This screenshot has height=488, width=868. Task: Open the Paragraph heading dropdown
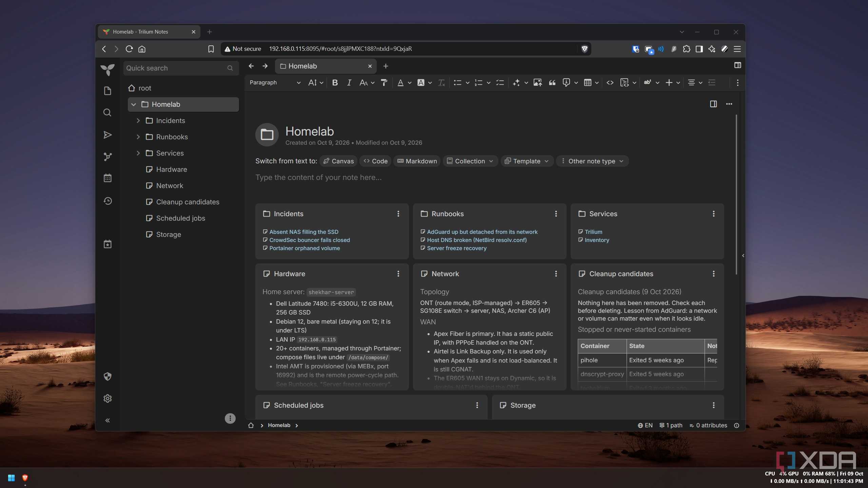tap(275, 82)
